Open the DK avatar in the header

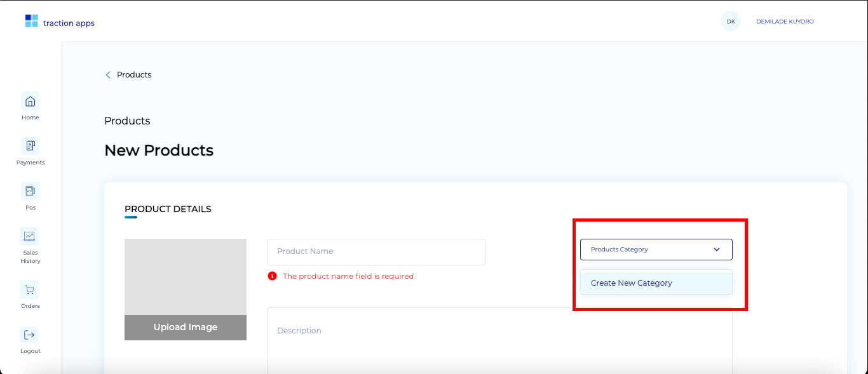730,20
